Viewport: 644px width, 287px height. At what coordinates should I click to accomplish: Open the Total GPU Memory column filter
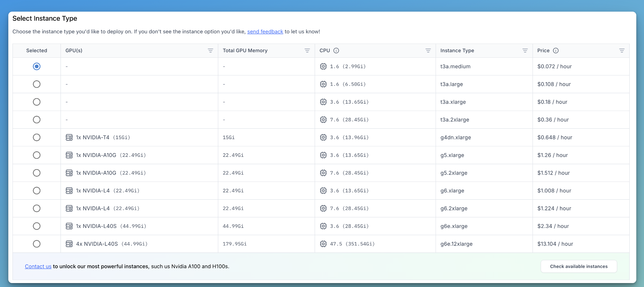click(307, 51)
